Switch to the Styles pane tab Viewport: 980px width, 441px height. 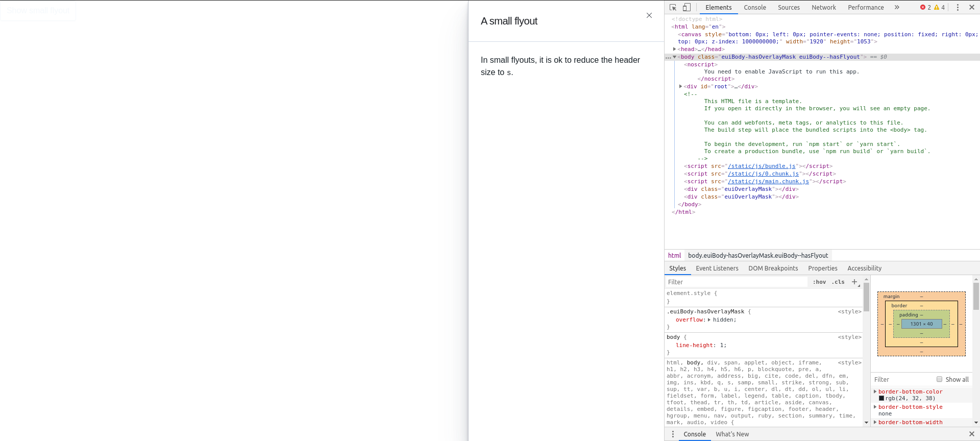(x=677, y=268)
